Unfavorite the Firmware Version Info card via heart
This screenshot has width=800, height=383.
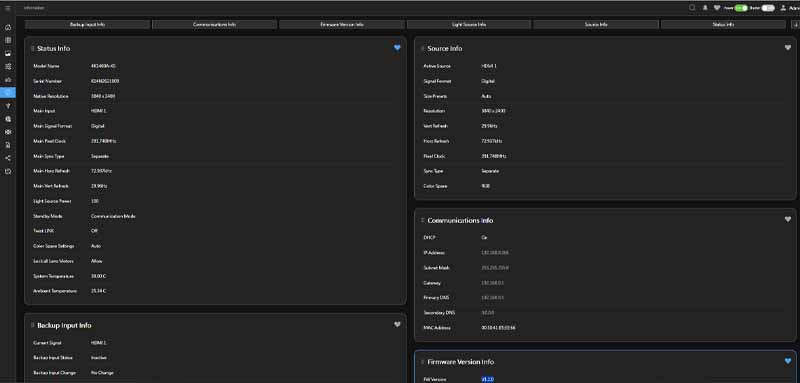[788, 361]
